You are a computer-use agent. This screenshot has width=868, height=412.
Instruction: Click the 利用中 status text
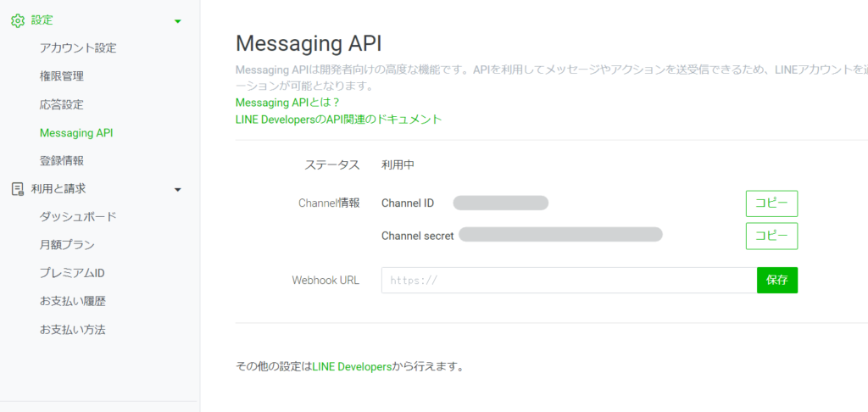click(398, 164)
